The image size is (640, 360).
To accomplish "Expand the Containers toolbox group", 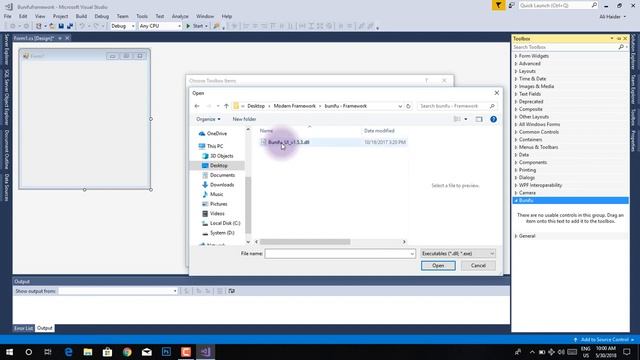I will [x=530, y=140].
